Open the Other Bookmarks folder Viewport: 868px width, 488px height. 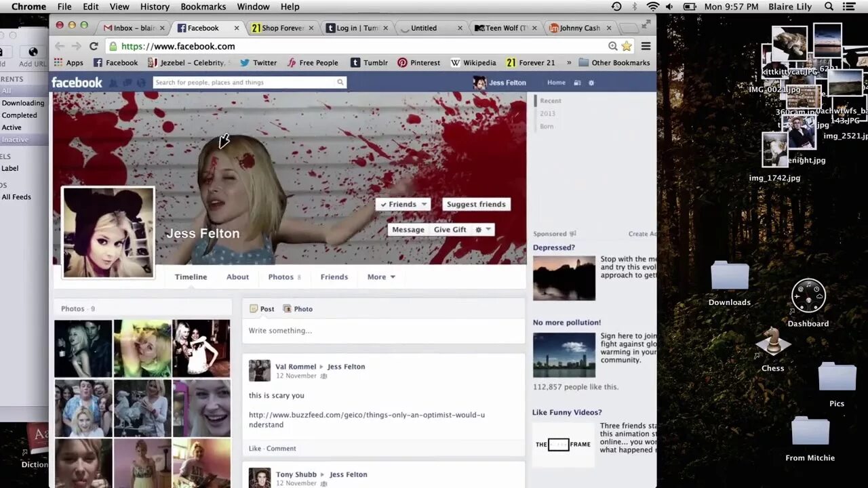pos(614,62)
